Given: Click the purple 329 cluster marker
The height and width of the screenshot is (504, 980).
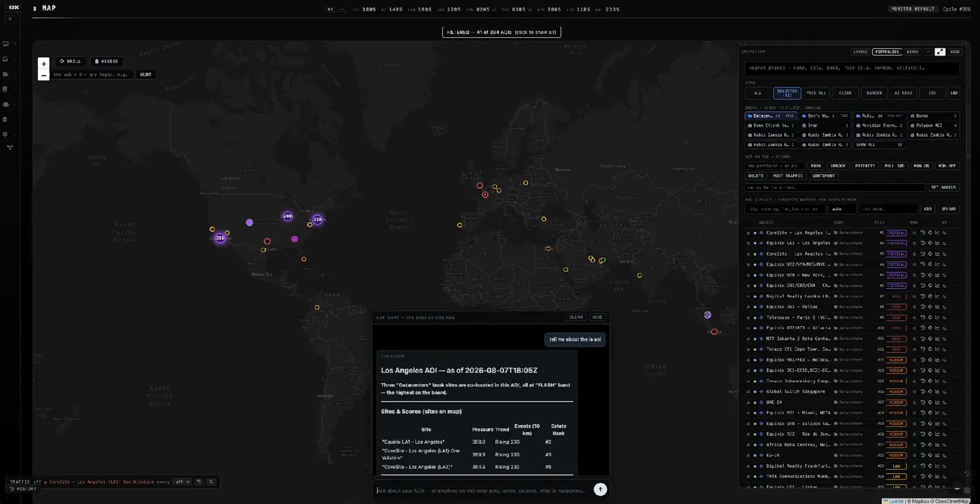Looking at the screenshot, I should pos(317,220).
